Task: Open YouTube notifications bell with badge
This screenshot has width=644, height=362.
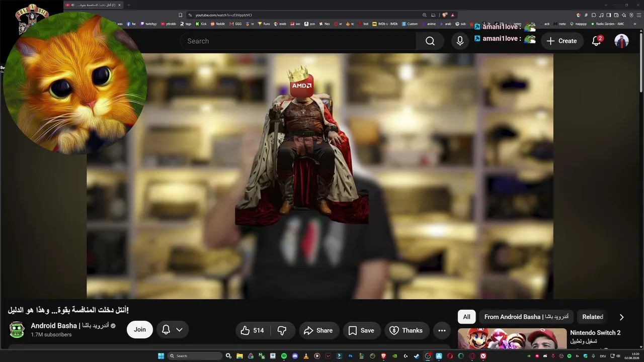Action: click(x=597, y=41)
